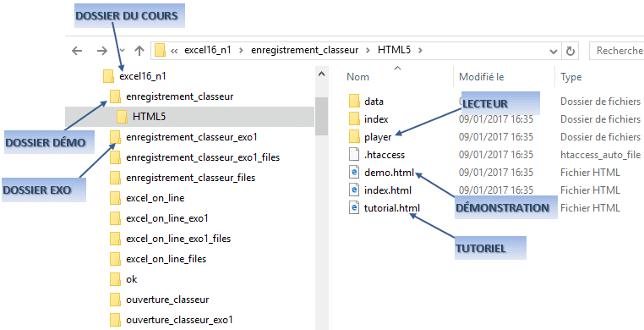Click the browser icon of index.html
Viewport: 644px width, 330px height.
click(x=353, y=190)
